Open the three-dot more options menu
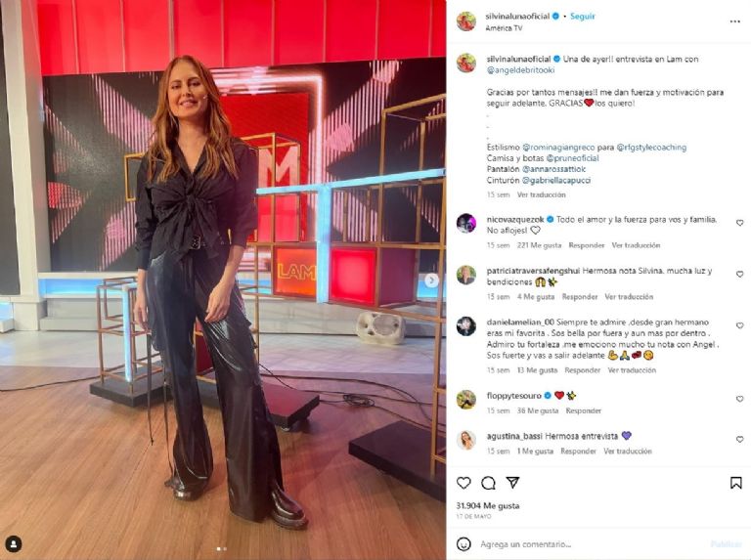The height and width of the screenshot is (560, 751). 734,22
